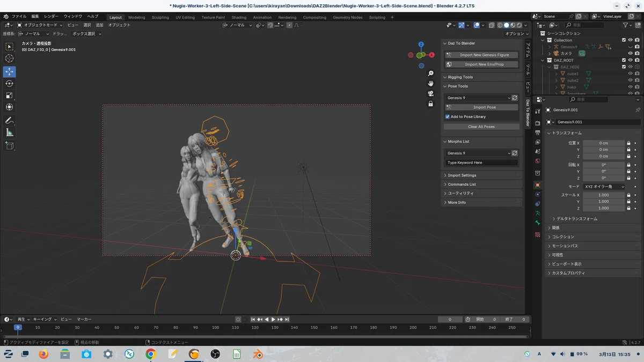
Task: Open the ボックス選択 dropdown
Action: [86, 34]
